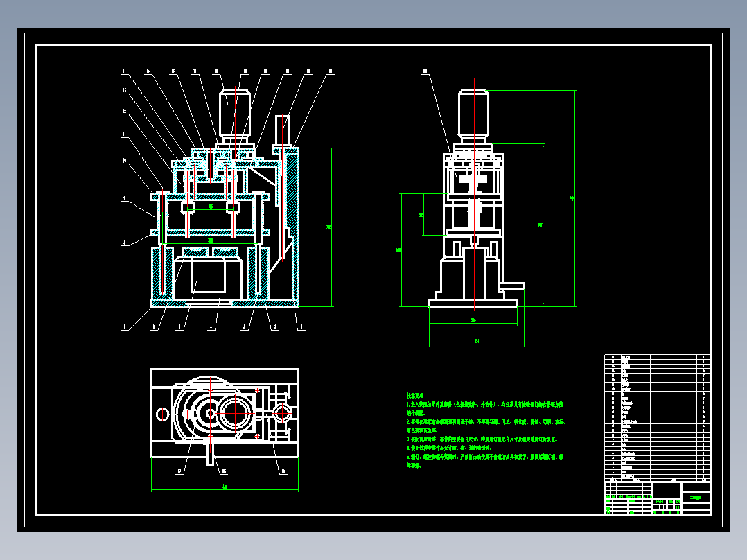Click the outermost height dimension line of the side view

[x=575, y=198]
